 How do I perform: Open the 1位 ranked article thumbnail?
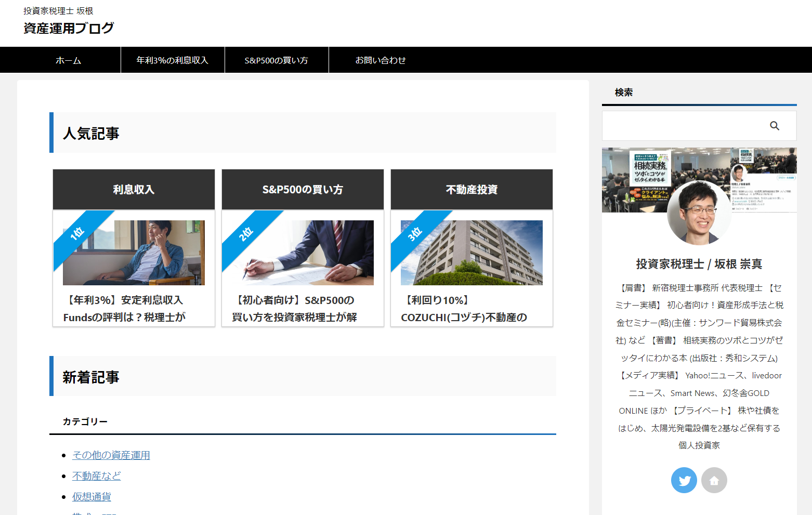[134, 253]
